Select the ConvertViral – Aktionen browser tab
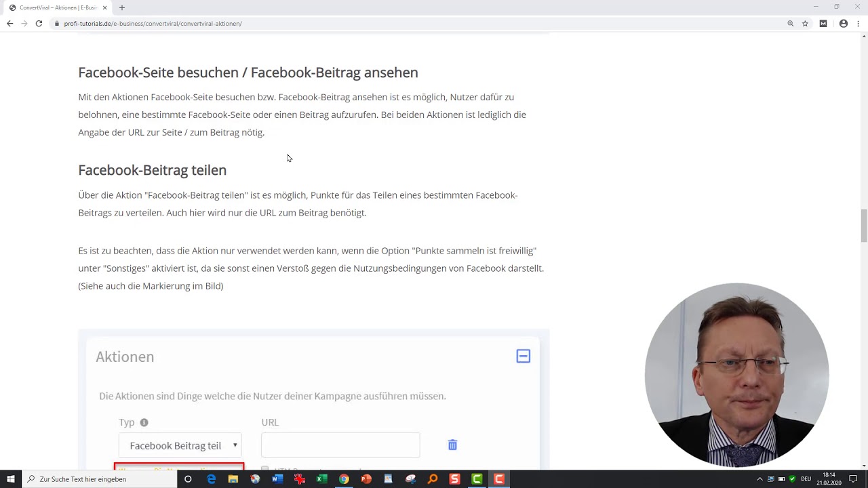Screen dimensions: 868x488 click(x=58, y=7)
